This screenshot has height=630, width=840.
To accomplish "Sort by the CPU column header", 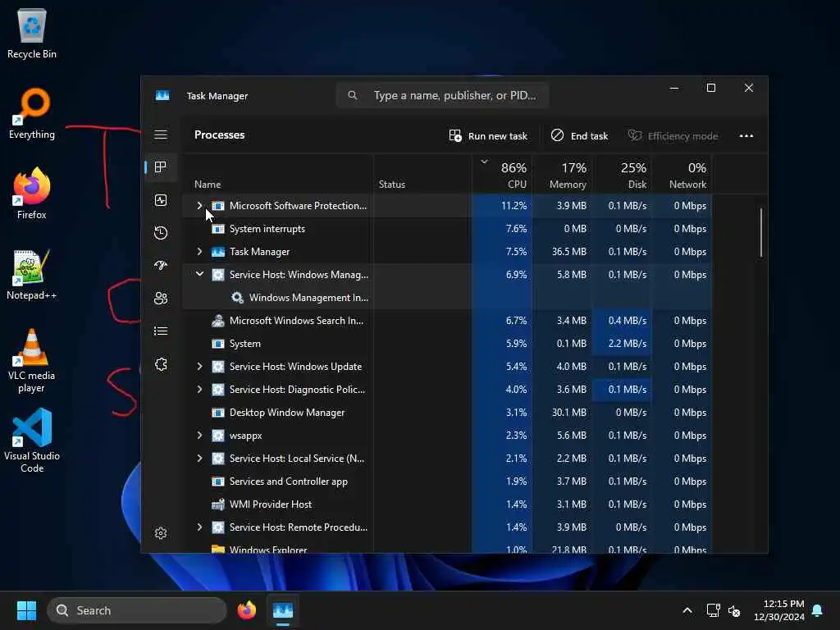I will click(503, 175).
